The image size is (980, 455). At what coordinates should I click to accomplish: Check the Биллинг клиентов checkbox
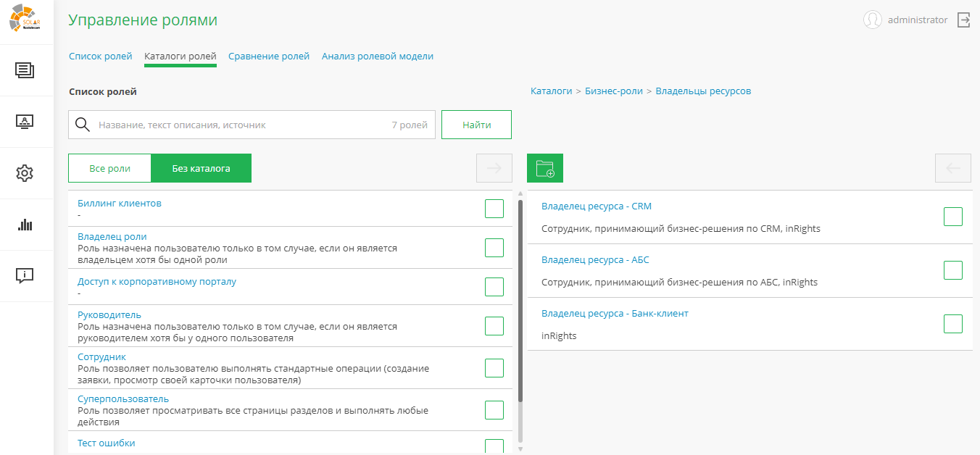pos(494,209)
